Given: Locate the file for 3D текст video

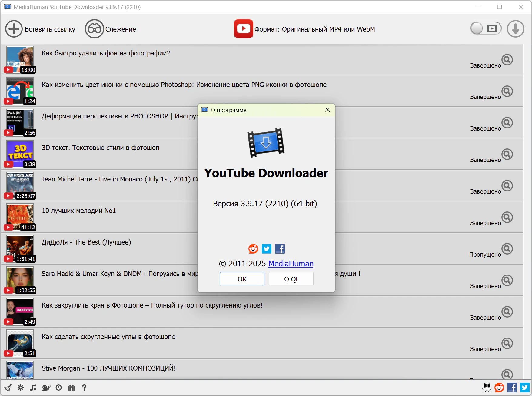Looking at the screenshot, I should pos(507,154).
